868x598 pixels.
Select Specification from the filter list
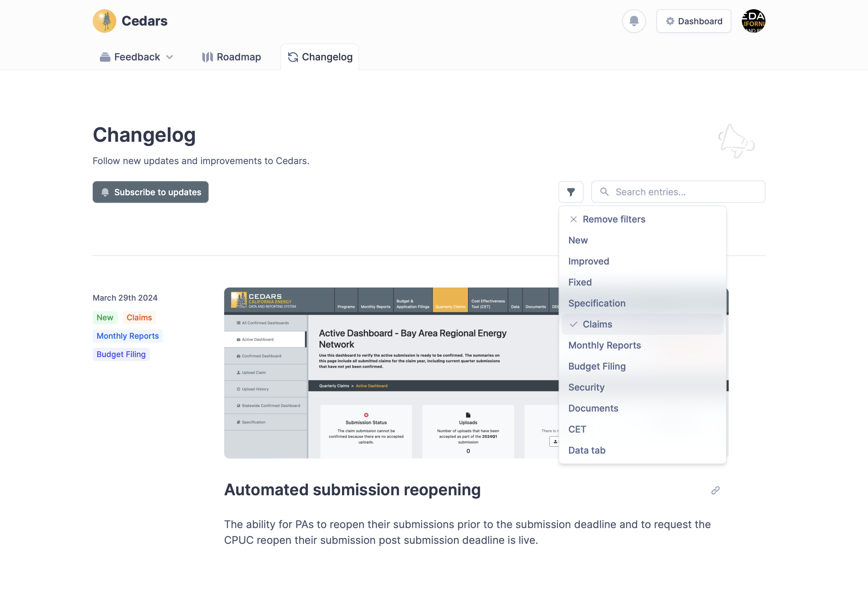[x=597, y=303]
